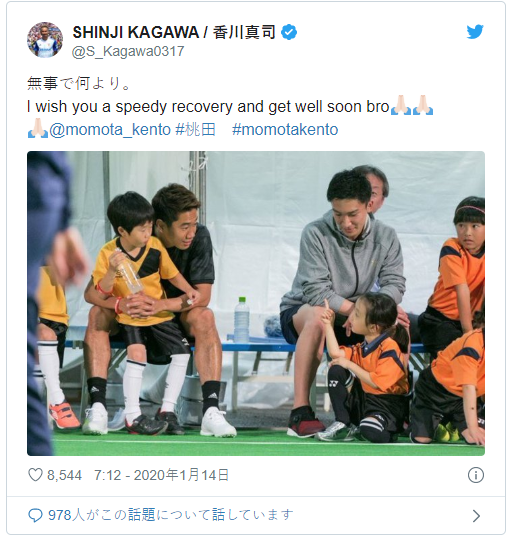Expand conversation with right chevron arrow
This screenshot has height=541, width=511.
click(x=476, y=516)
